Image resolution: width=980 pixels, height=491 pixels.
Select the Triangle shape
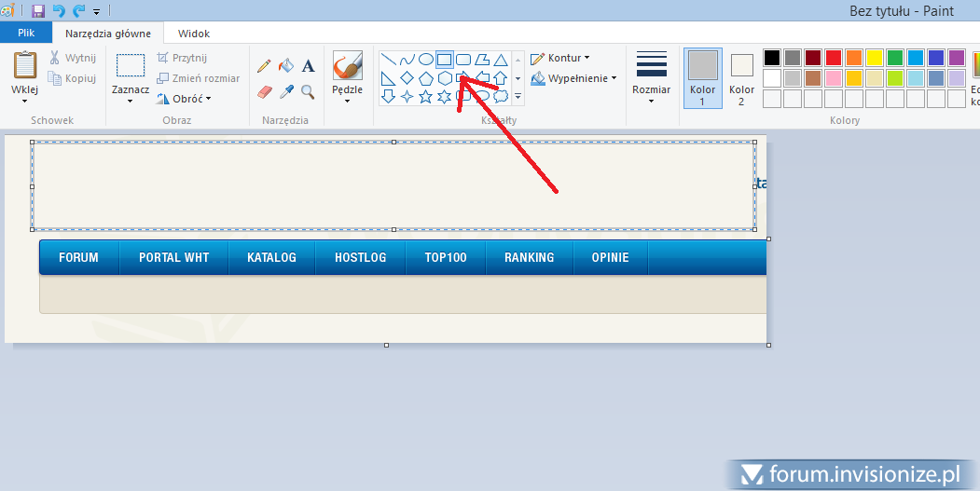click(501, 60)
